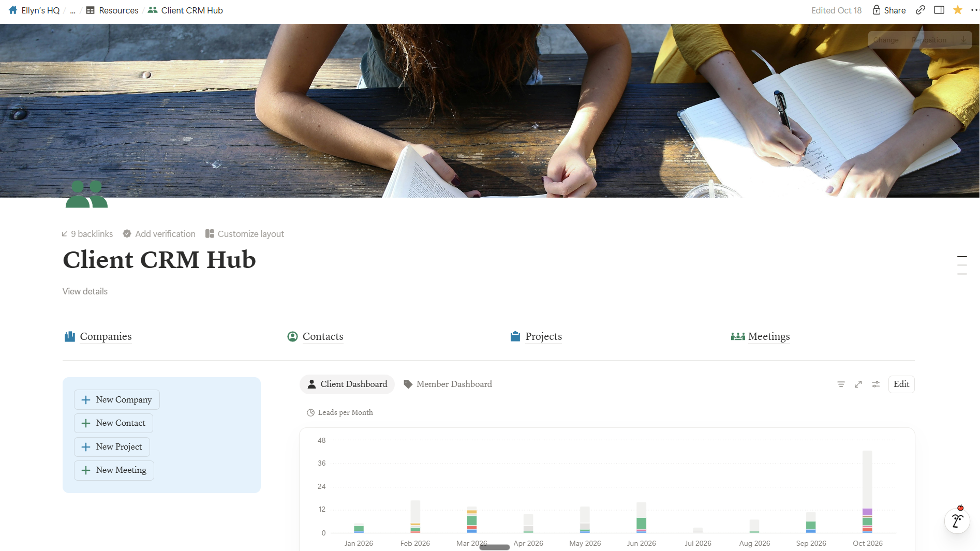This screenshot has width=980, height=551.
Task: Open the Projects page
Action: [536, 337]
